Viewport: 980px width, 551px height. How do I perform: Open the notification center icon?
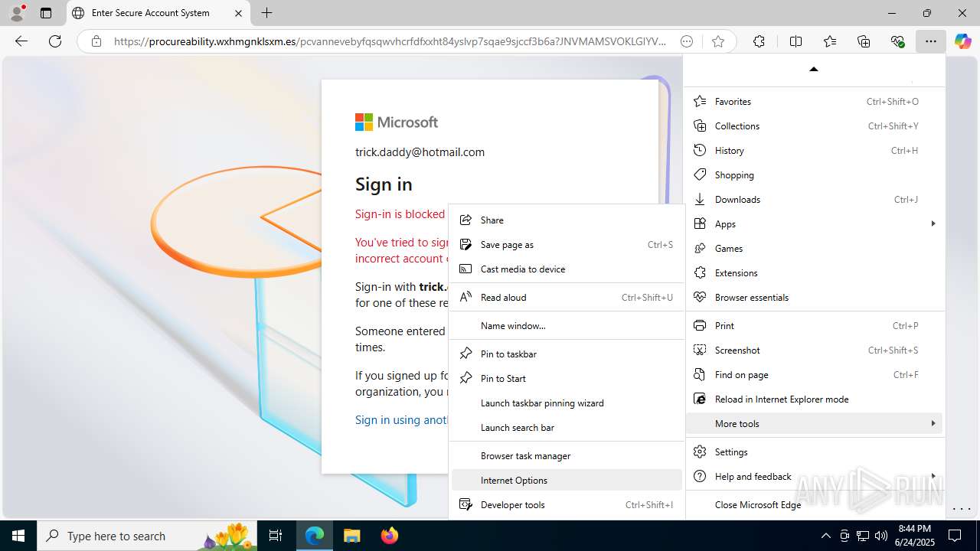tap(955, 536)
